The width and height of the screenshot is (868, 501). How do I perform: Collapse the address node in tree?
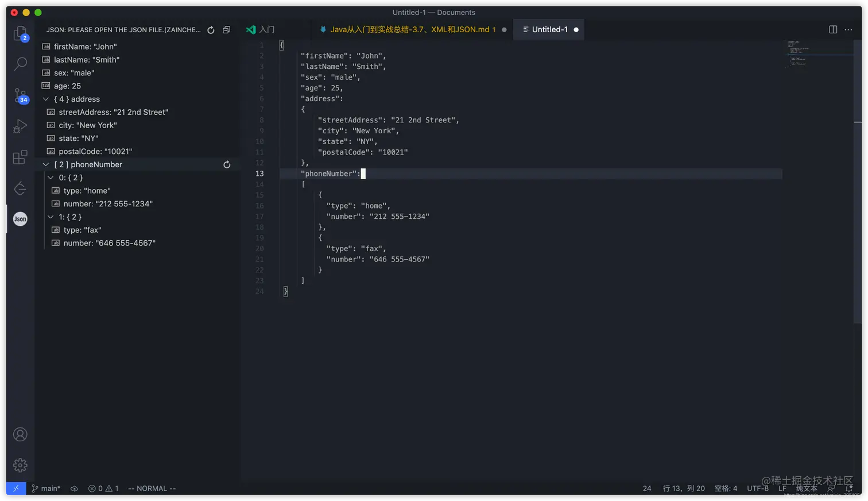pyautogui.click(x=46, y=99)
